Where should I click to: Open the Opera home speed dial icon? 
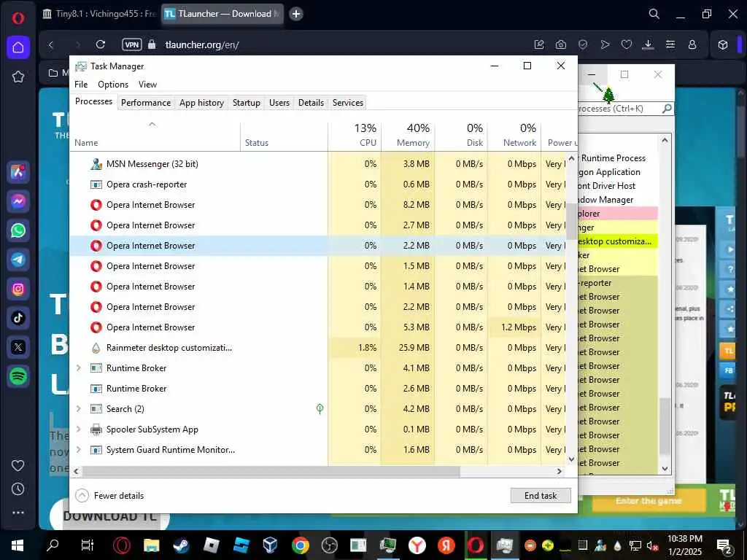tap(18, 47)
